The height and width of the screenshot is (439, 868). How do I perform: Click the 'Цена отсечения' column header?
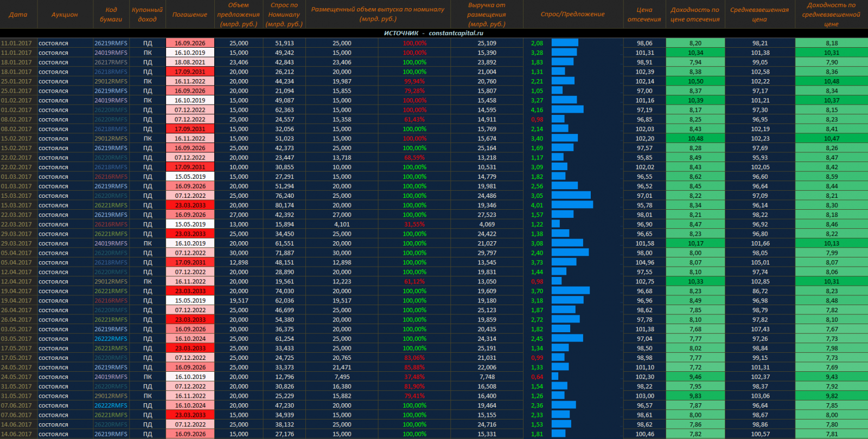coord(644,15)
